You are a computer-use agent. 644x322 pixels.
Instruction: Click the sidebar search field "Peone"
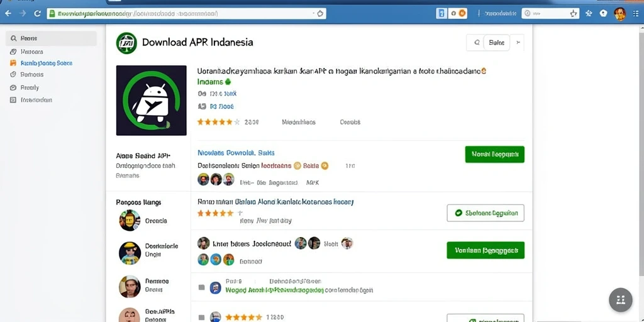point(52,38)
